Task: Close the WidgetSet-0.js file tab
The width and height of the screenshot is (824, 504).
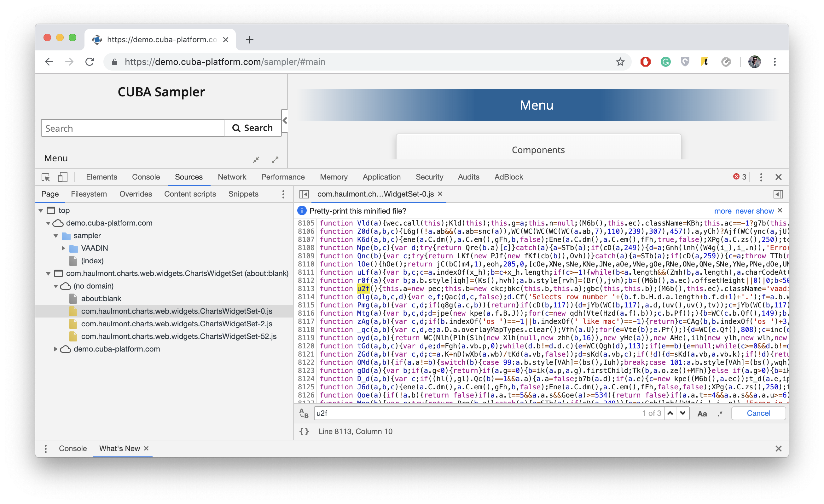Action: coord(440,194)
